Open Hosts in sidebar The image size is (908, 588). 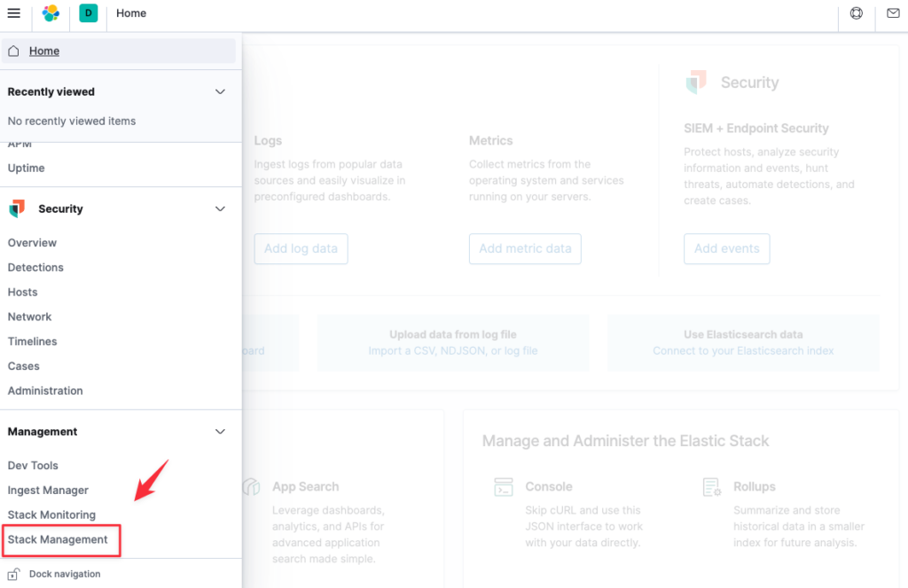pyautogui.click(x=22, y=292)
